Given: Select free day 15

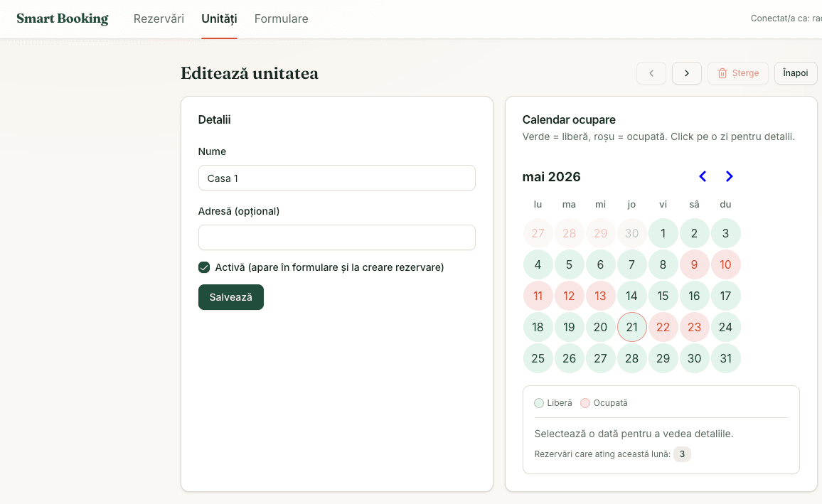Looking at the screenshot, I should (663, 296).
